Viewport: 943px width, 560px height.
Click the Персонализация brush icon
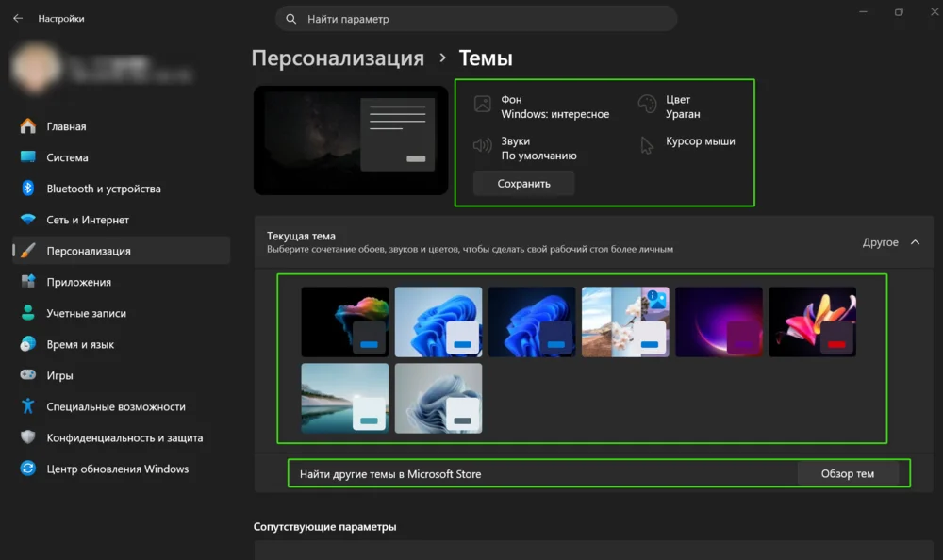click(27, 250)
